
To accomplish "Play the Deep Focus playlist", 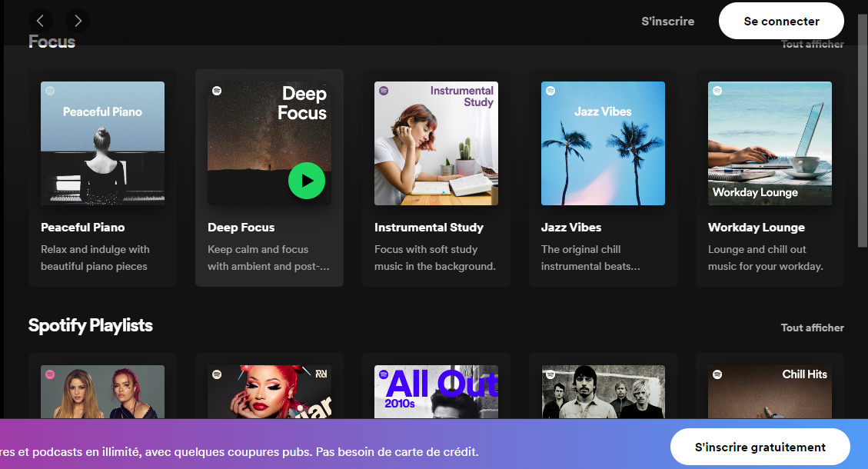I will point(307,181).
